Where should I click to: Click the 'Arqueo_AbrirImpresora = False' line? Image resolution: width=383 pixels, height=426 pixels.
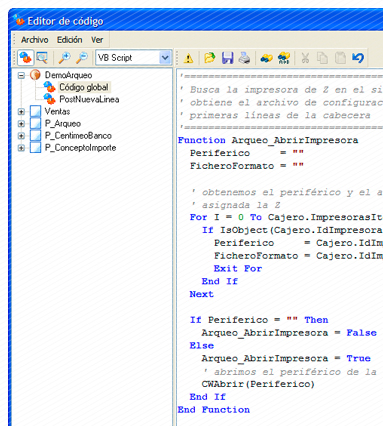[x=289, y=333]
